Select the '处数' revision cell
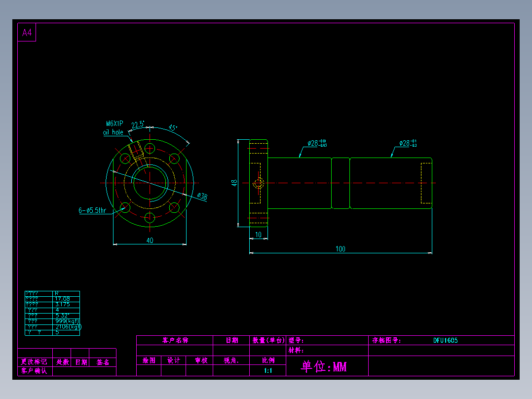Image resolution: width=532 pixels, height=399 pixels. [x=62, y=362]
